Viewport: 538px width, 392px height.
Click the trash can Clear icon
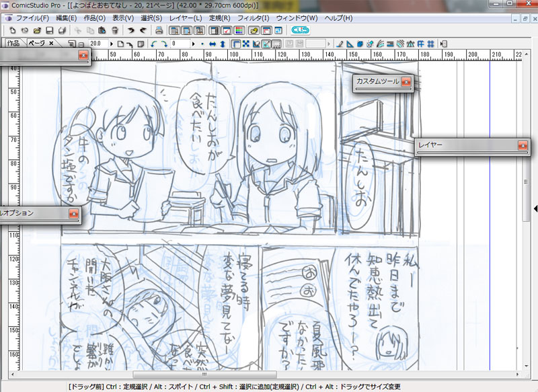tap(115, 30)
